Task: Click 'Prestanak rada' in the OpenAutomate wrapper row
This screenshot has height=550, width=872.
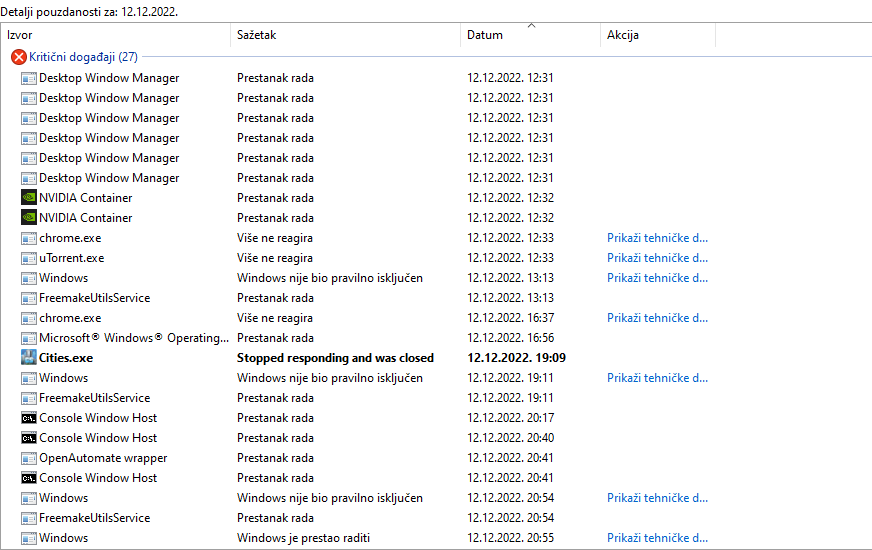Action: 275,458
